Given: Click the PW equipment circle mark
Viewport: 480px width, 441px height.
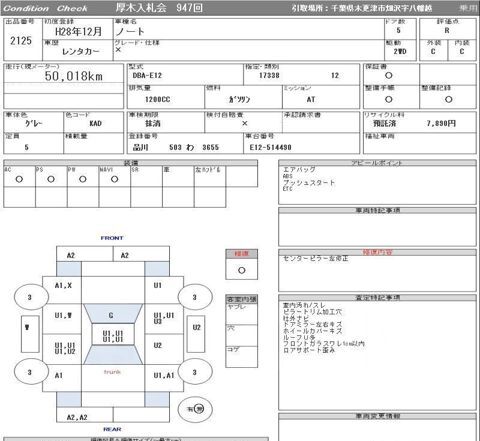Looking at the screenshot, I should pyautogui.click(x=83, y=179).
